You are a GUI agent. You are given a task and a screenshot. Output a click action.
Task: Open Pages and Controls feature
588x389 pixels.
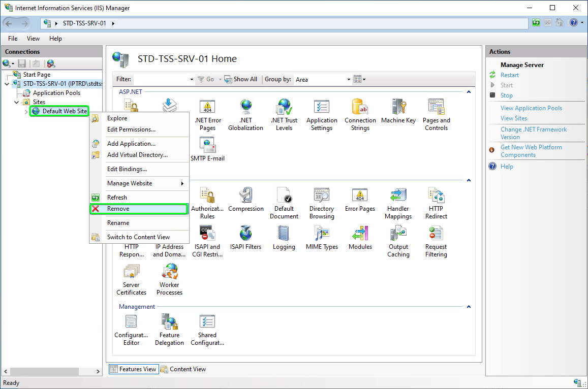(436, 115)
